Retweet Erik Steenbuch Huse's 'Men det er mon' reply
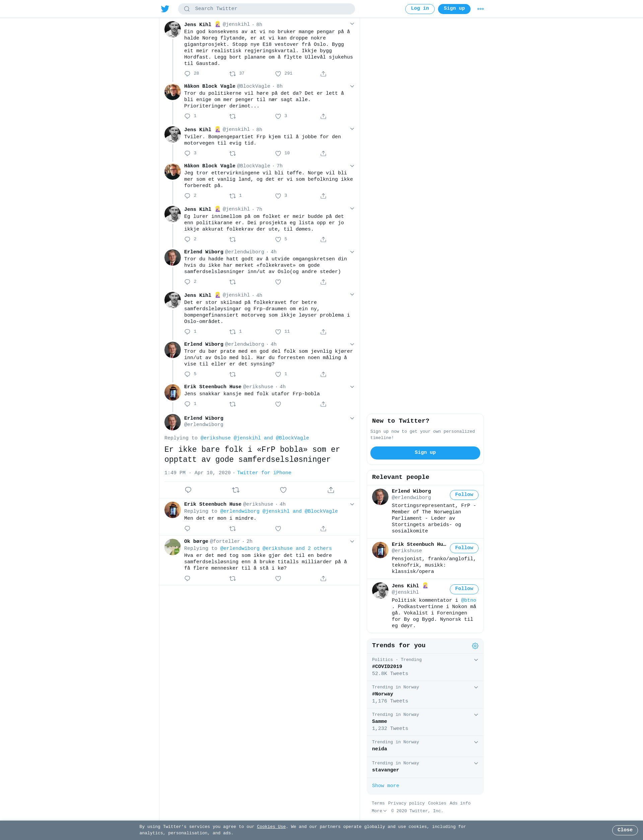 [x=232, y=529]
